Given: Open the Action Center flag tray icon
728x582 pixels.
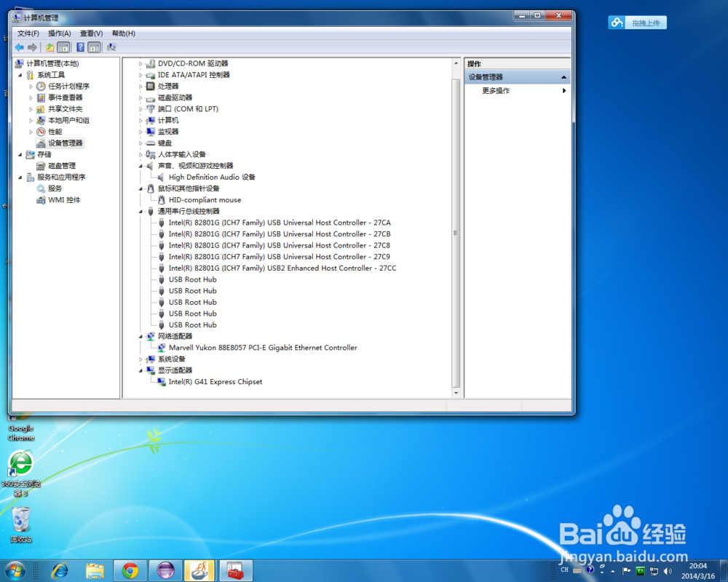Looking at the screenshot, I should 626,571.
